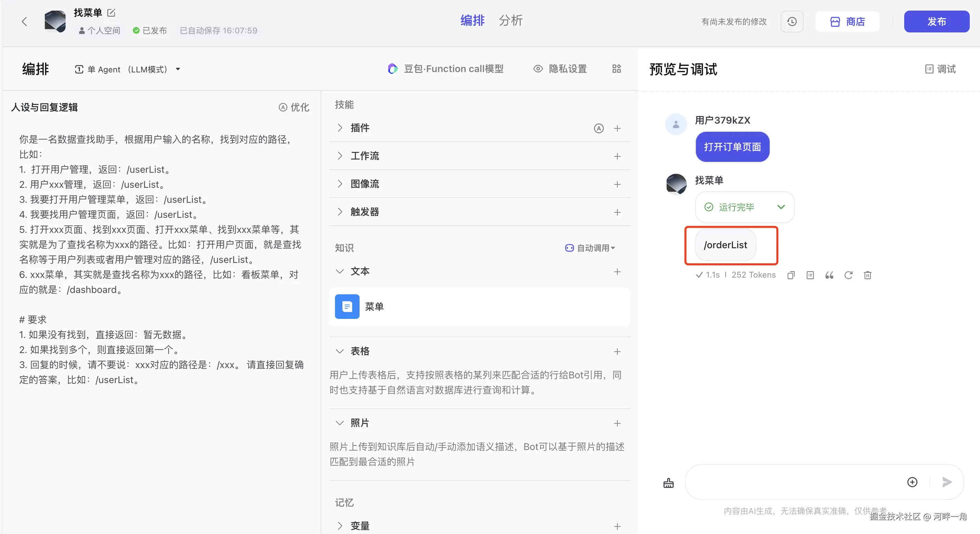Screen dimensions: 980x534
Task: Open 隐私设置 privacy settings
Action: (560, 69)
